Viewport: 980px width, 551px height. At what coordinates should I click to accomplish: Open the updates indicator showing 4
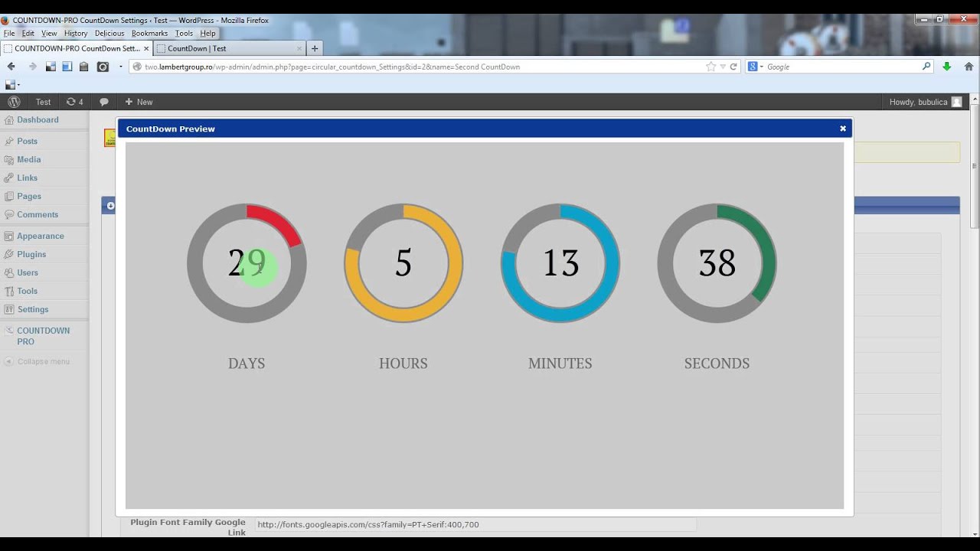pyautogui.click(x=74, y=102)
